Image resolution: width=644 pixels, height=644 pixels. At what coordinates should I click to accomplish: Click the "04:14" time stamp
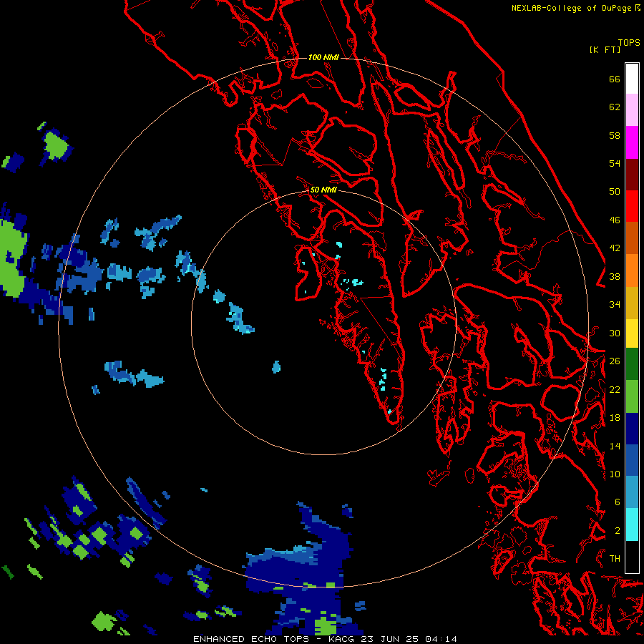[x=441, y=639]
